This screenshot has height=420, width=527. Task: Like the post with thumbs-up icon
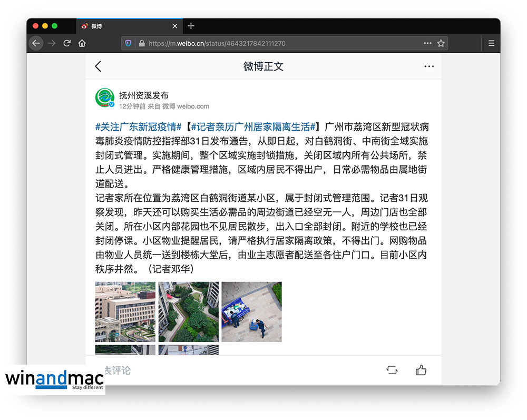[x=421, y=370]
